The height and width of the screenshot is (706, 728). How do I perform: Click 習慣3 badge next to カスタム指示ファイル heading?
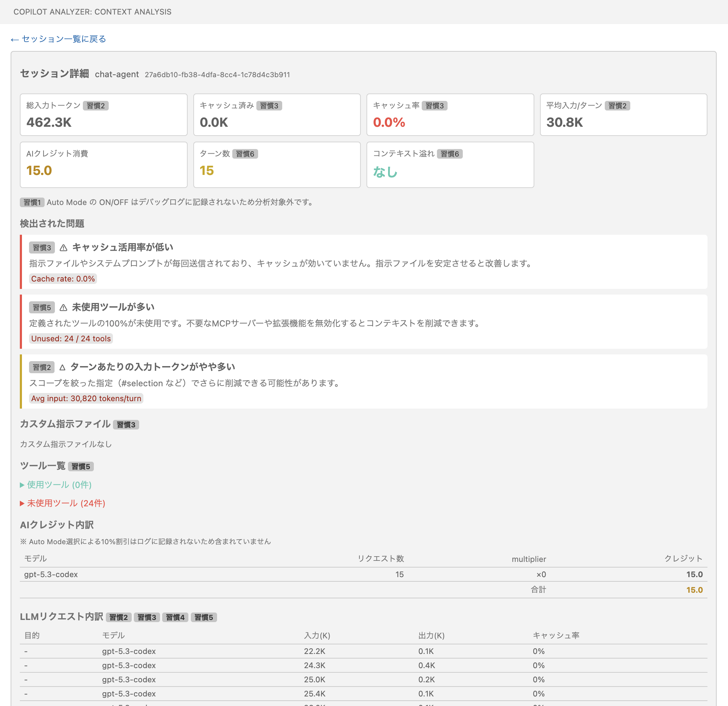coord(126,425)
